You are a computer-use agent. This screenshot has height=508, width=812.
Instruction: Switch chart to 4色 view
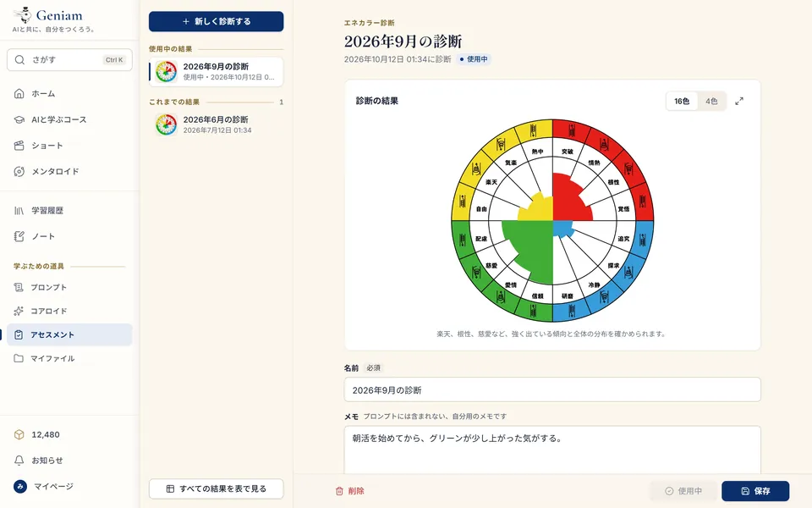(711, 101)
